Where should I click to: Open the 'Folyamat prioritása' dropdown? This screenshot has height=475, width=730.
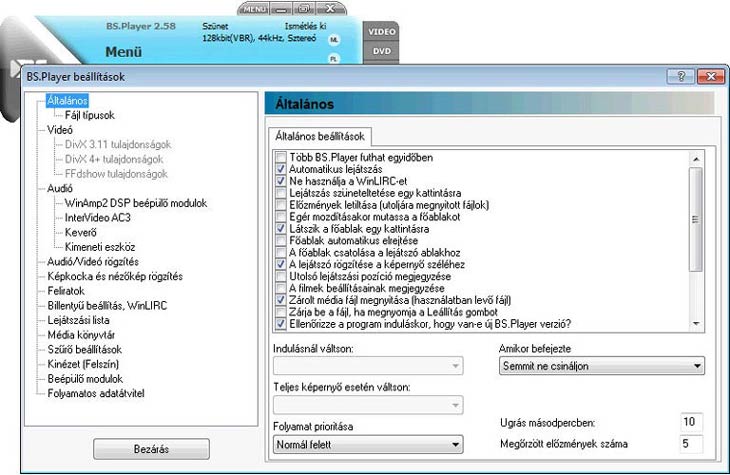(367, 443)
